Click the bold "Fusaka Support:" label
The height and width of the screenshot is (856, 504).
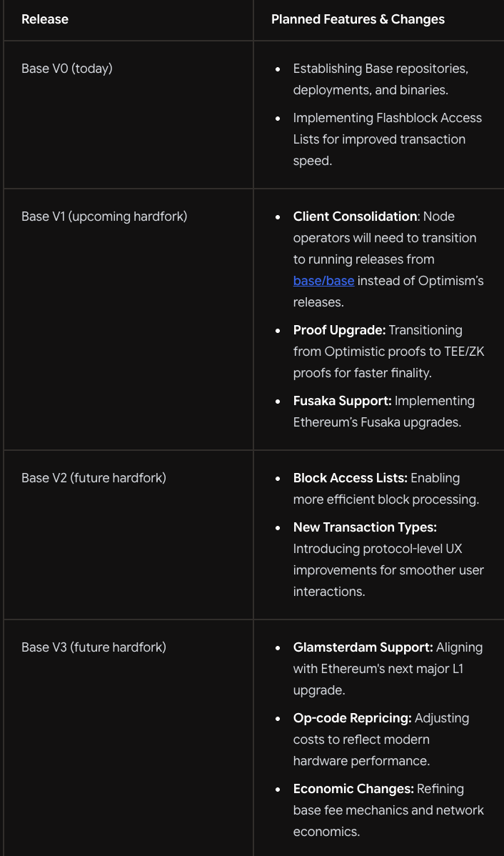point(342,400)
